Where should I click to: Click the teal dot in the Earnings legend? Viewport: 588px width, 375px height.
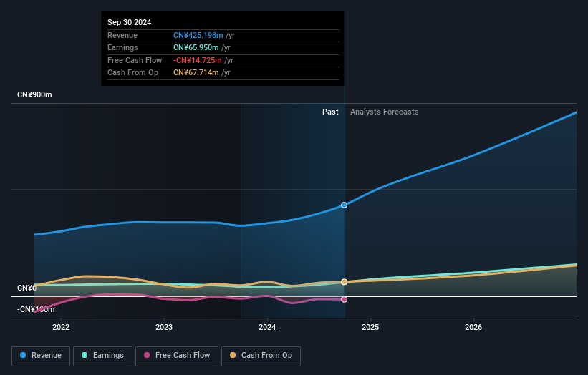(85, 356)
